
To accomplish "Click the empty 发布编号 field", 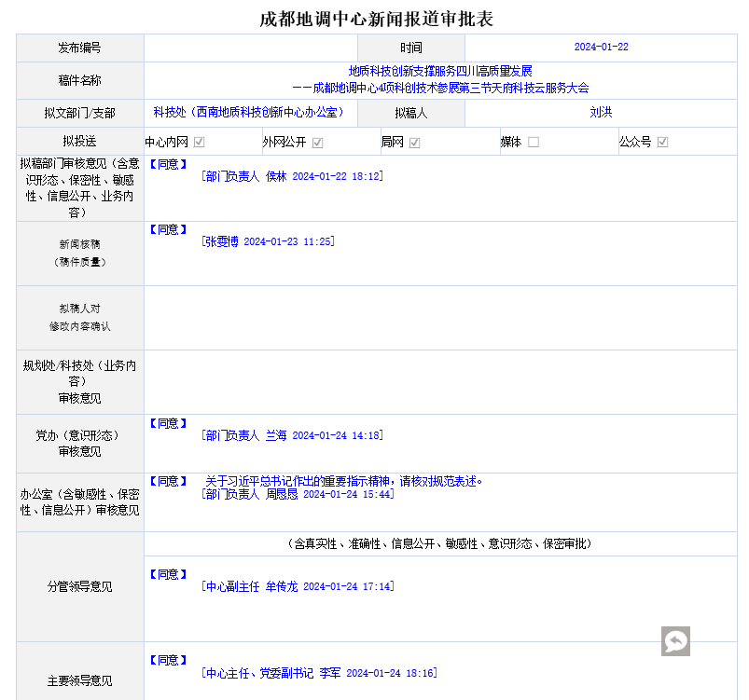I will click(250, 48).
